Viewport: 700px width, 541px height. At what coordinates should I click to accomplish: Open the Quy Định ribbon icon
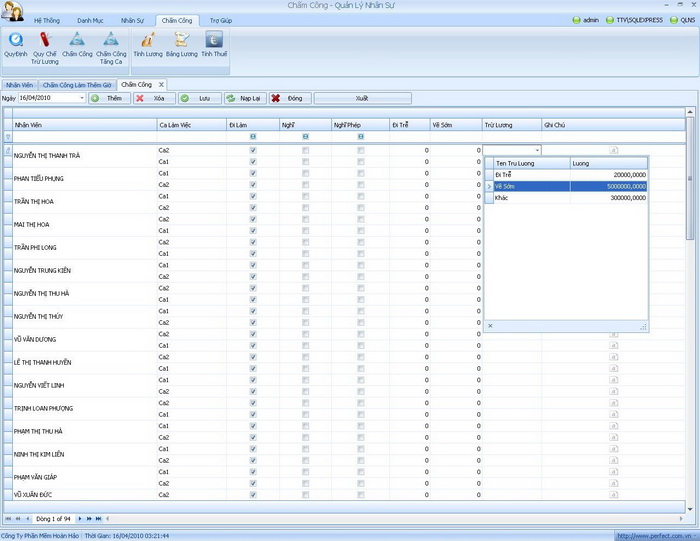pos(16,40)
